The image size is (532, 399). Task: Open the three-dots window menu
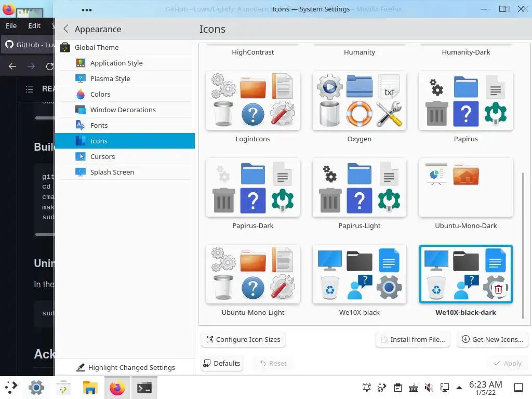87,10
